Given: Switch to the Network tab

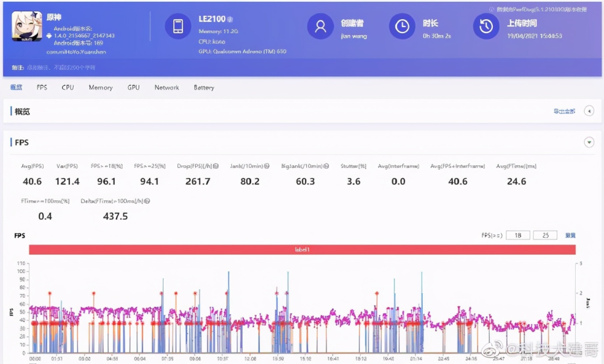Looking at the screenshot, I should [x=167, y=88].
